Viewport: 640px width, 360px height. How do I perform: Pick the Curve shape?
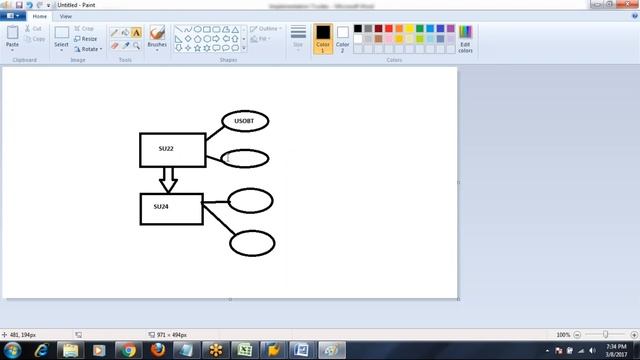pos(188,29)
